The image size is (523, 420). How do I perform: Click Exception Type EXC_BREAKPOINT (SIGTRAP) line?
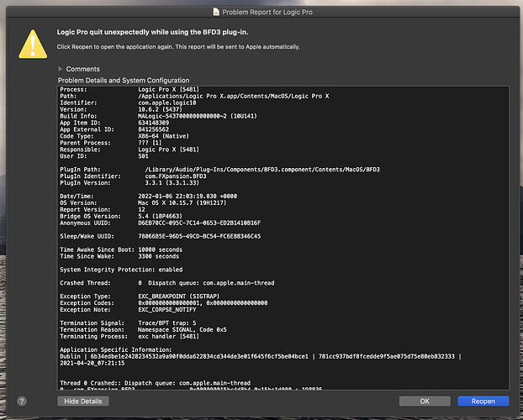pos(140,296)
